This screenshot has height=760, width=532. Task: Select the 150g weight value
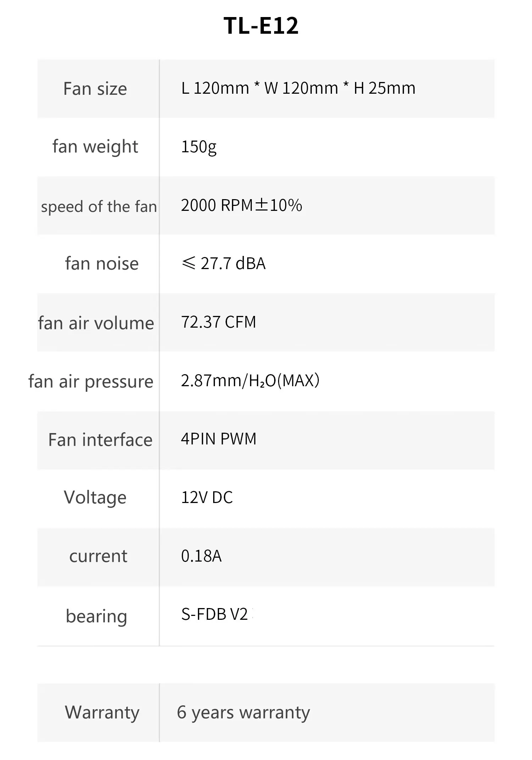pos(199,147)
